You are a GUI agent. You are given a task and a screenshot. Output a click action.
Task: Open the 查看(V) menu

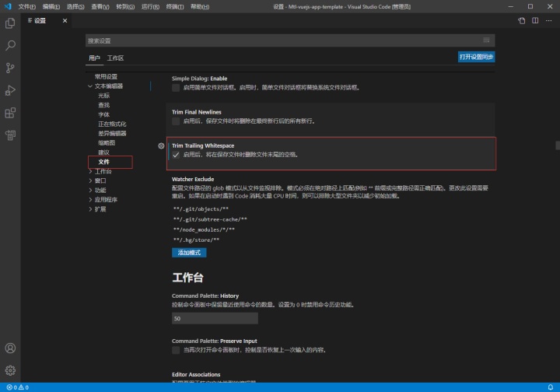[x=100, y=6]
